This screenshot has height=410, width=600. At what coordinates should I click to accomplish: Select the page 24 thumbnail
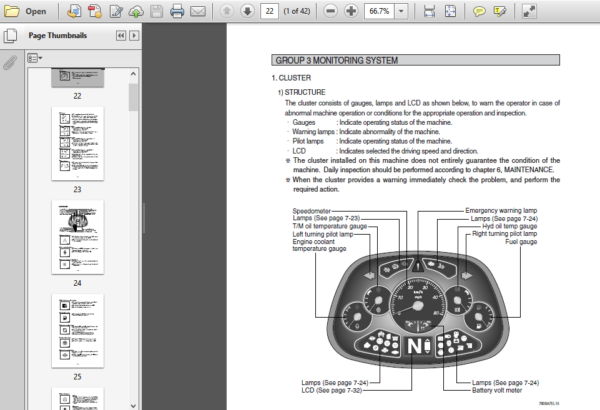(x=78, y=237)
